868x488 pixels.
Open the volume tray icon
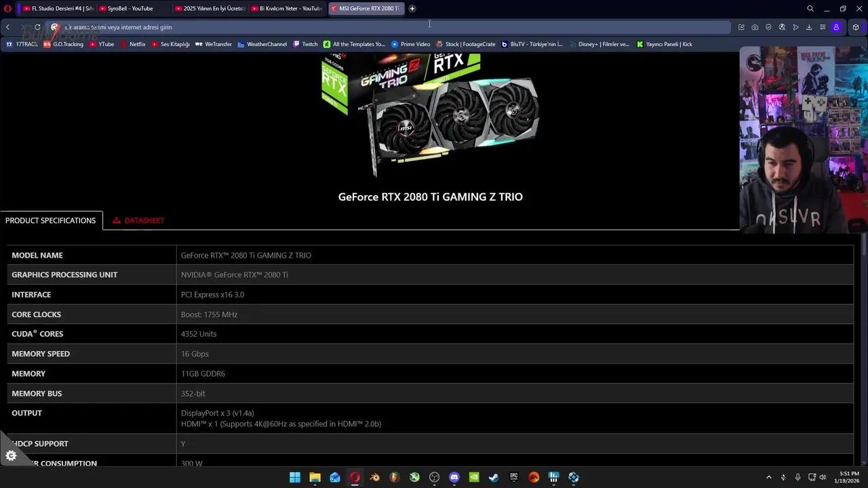click(823, 477)
